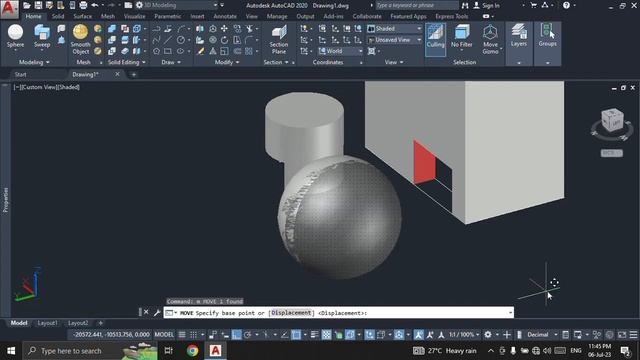The width and height of the screenshot is (640, 360).
Task: Click the Shaded viewport style label
Action: (x=69, y=87)
